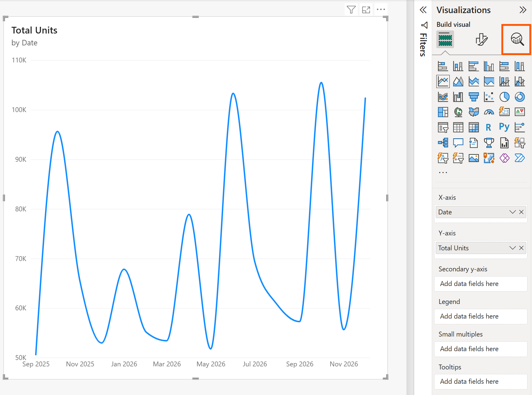Select the Donut chart visual
The image size is (532, 395).
520,97
